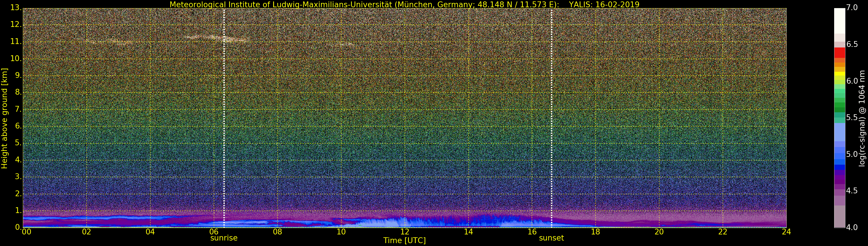Click the 'sunrise' label below the time axis
Image resolution: width=868 pixels, height=246 pixels.
tap(224, 238)
